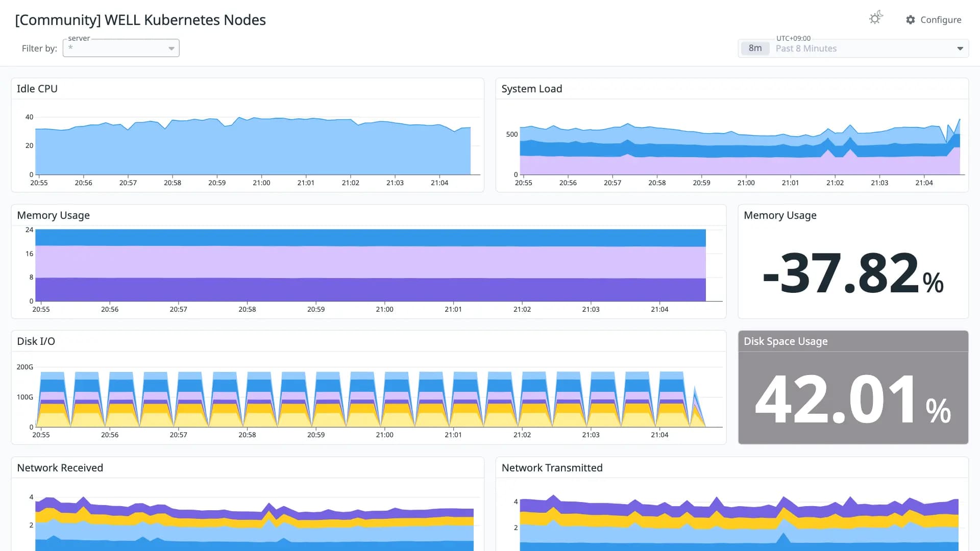The height and width of the screenshot is (551, 980).
Task: Click the dashboard title WELL Kubernetes Nodes
Action: pos(140,20)
